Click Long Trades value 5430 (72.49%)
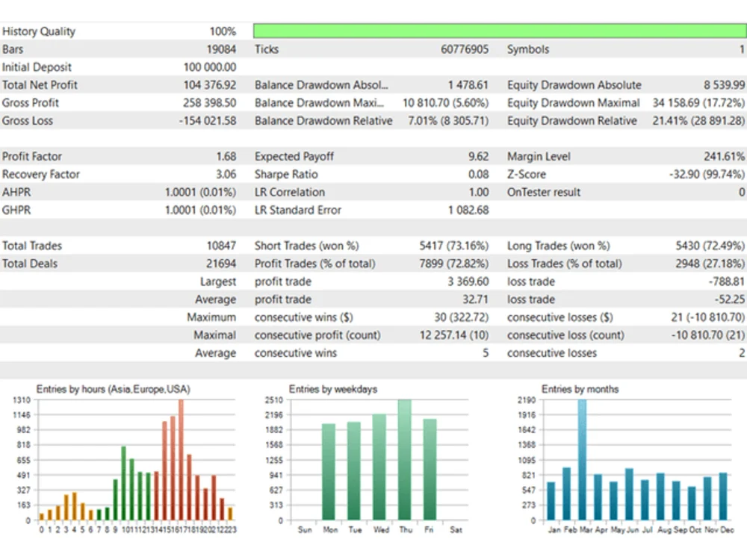This screenshot has width=747, height=560. (710, 246)
